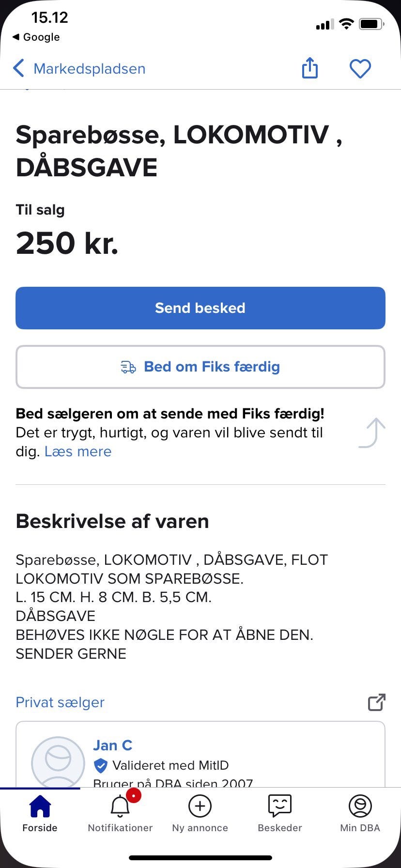The width and height of the screenshot is (401, 868).
Task: Open the Læs mere link
Action: pyautogui.click(x=78, y=451)
